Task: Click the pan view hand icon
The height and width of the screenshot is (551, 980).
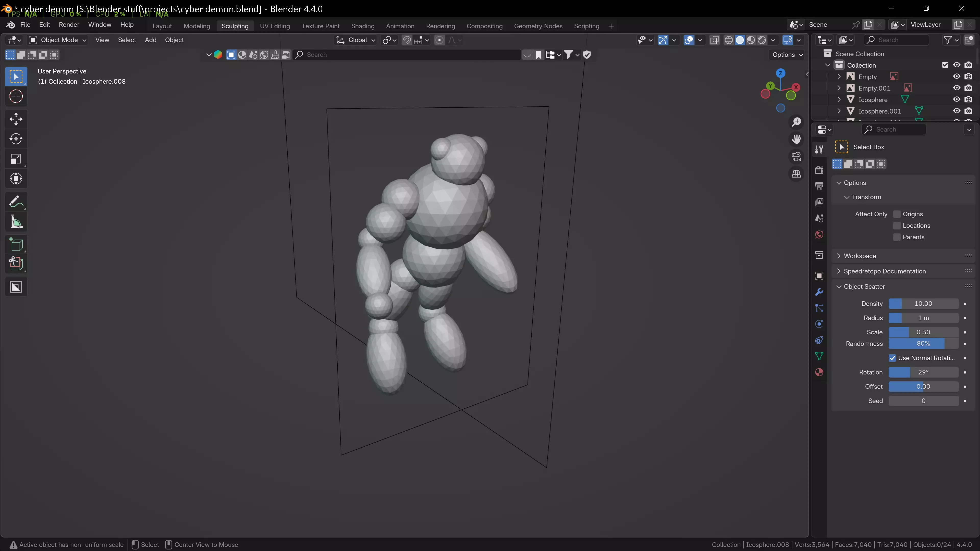Action: 796,139
